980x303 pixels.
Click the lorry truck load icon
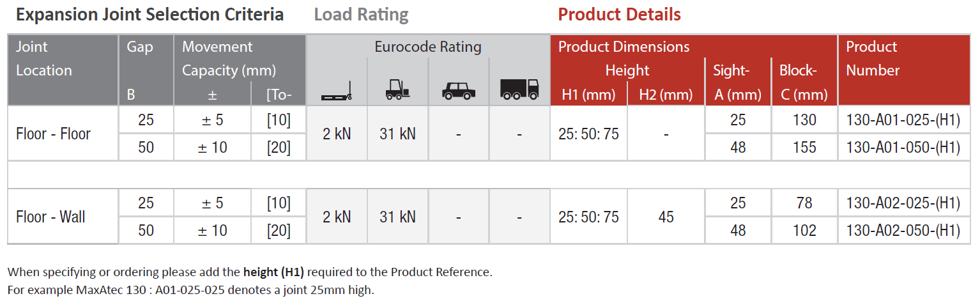coord(519,90)
